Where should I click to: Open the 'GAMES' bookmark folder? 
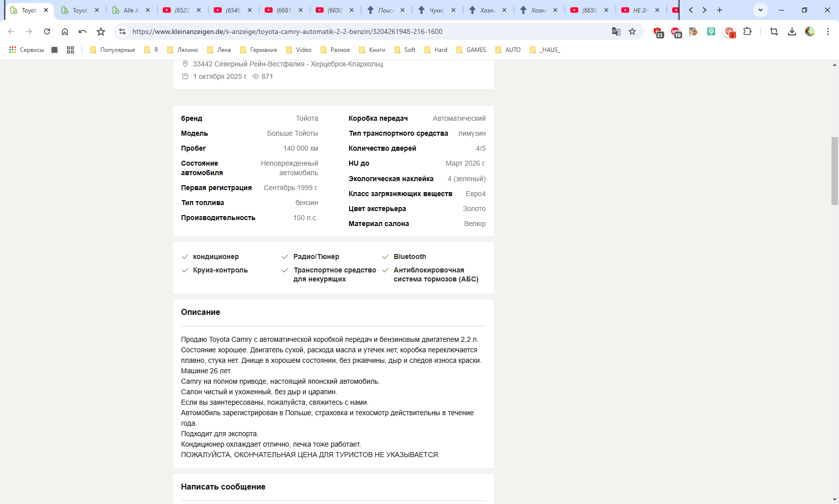471,50
